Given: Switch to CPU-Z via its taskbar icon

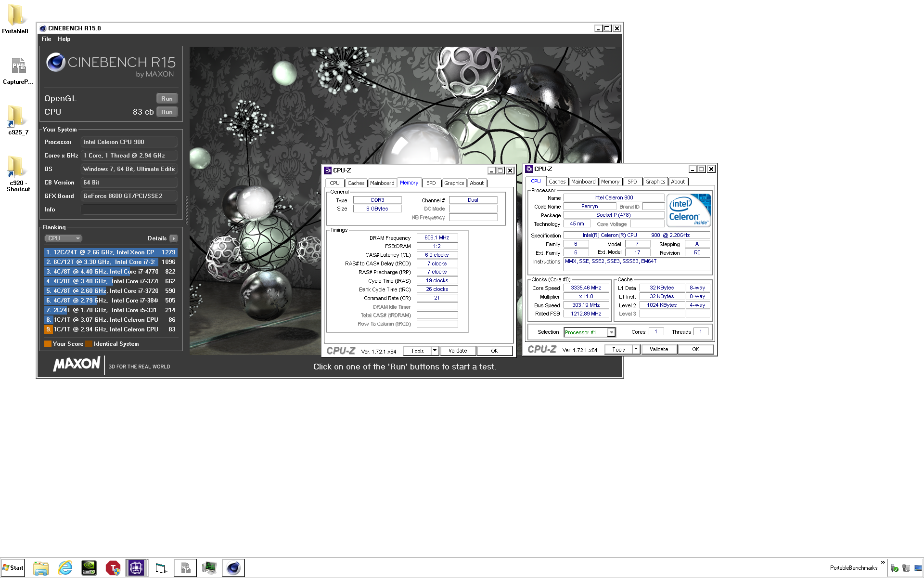Looking at the screenshot, I should (137, 568).
